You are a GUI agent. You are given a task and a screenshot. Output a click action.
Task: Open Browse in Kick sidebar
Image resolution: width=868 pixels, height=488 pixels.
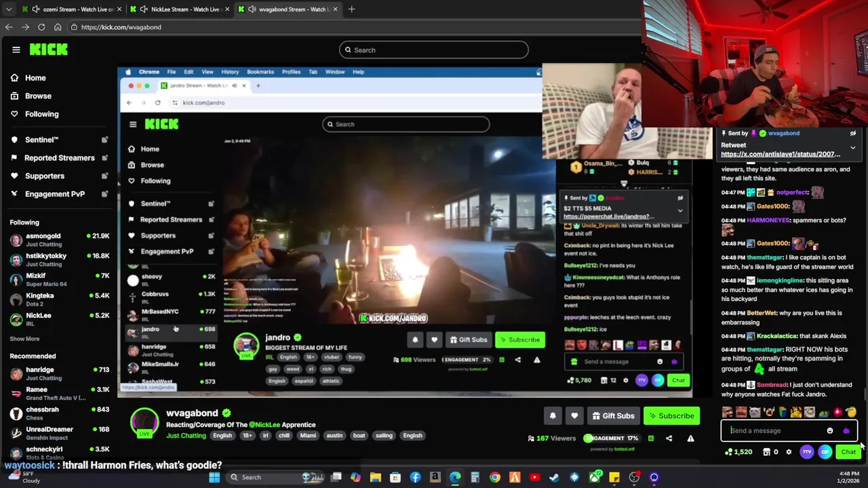coord(38,96)
